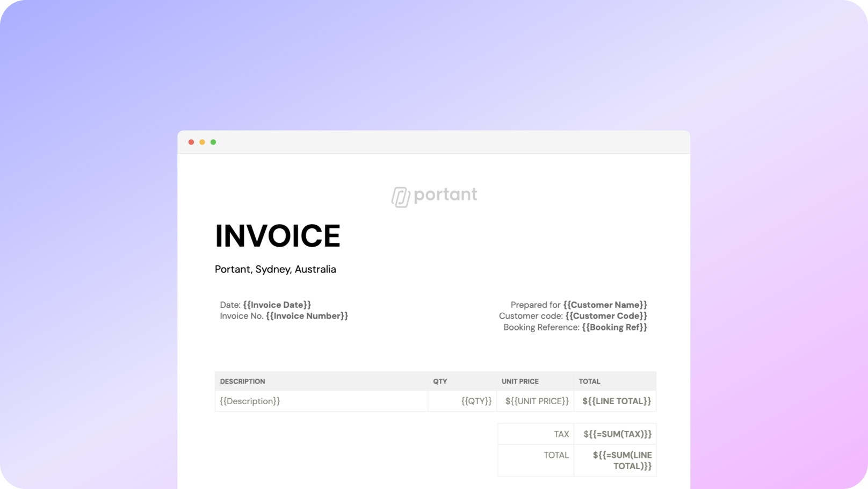
Task: Click the {{Customer Code}} placeholder
Action: 606,316
